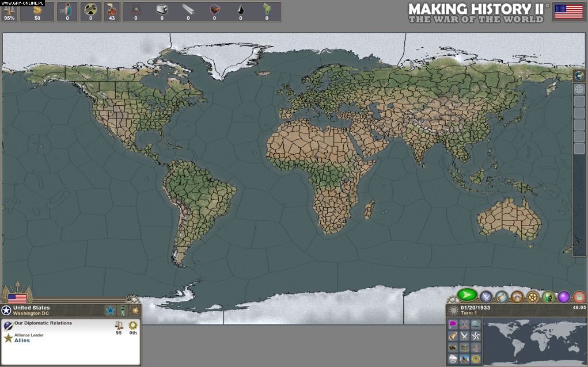The image size is (588, 367).
Task: Click the factory industry icon showing 43
Action: click(112, 9)
